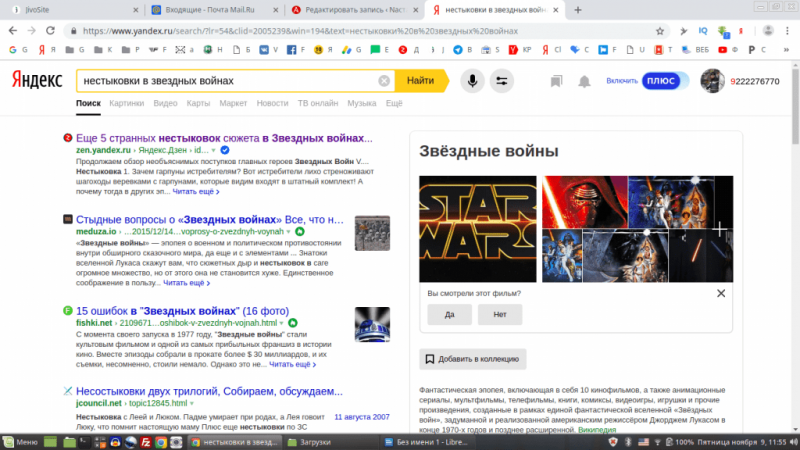Open the Yandex bookmarks collection icon
Screen dimensions: 800x450
556,81
